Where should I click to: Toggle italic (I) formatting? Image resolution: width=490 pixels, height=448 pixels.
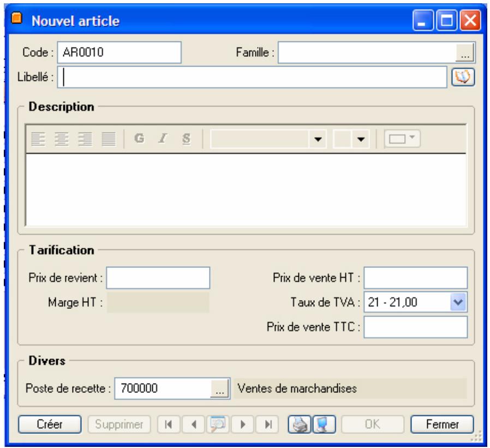163,138
